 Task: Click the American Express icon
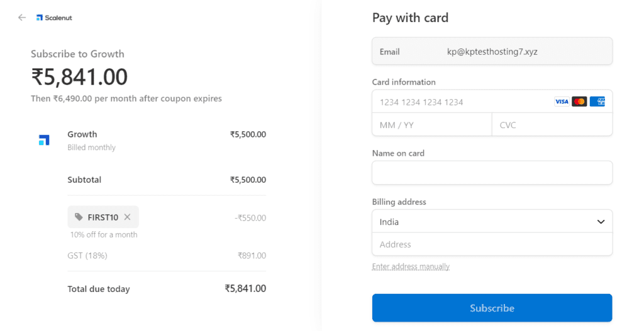coord(597,102)
